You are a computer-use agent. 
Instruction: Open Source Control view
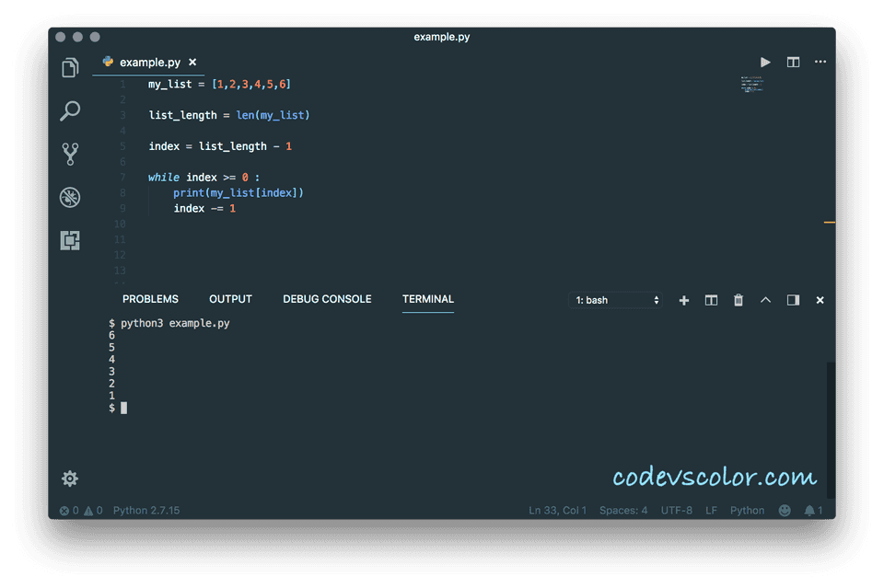70,154
